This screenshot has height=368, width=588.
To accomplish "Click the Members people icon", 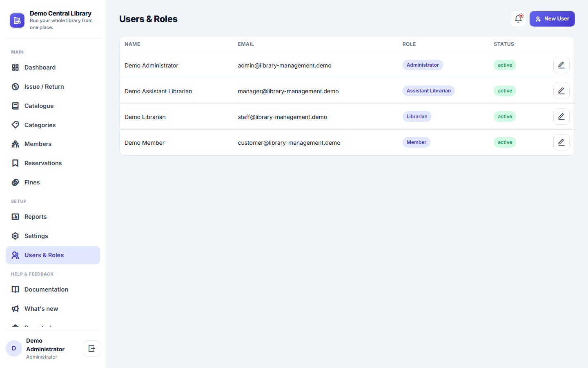I will tap(16, 144).
